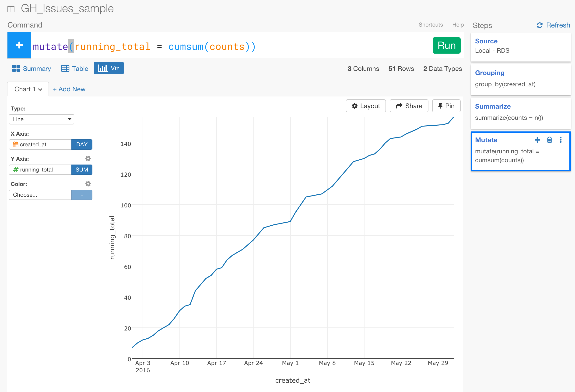This screenshot has height=392, width=575.
Task: Open the Pin chart option
Action: (x=446, y=106)
